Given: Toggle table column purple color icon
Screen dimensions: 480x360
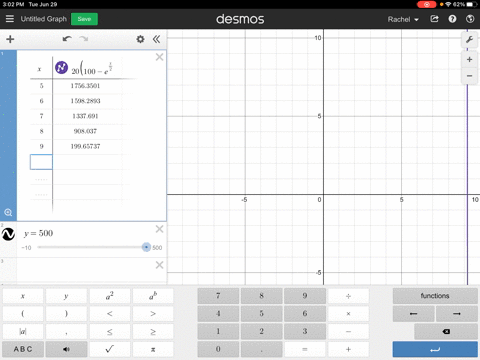Looking at the screenshot, I should 61,67.
